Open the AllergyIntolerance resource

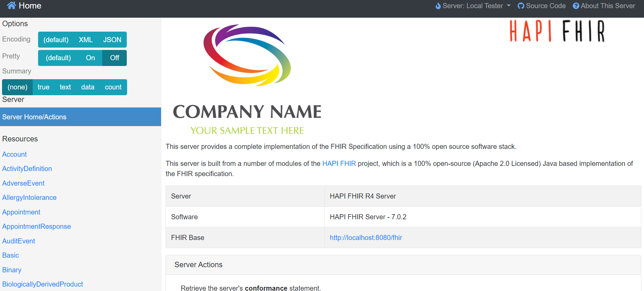point(30,198)
